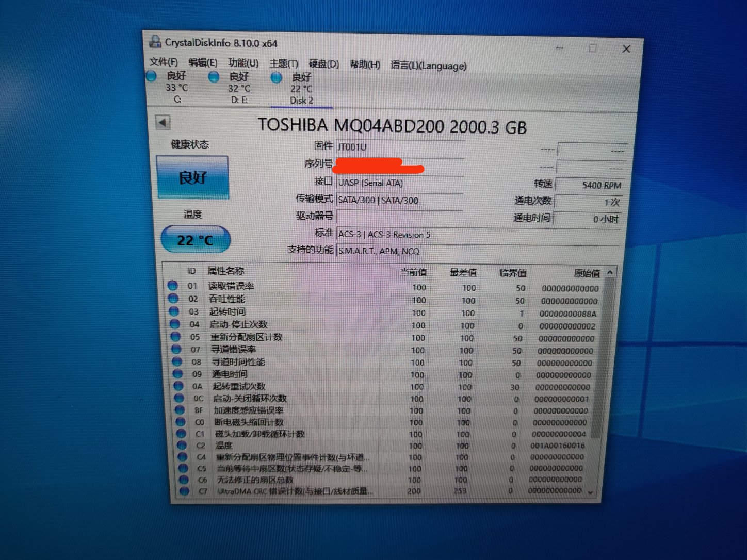The width and height of the screenshot is (747, 560).
Task: Click the 通电次数 field showing 1 次
Action: coord(588,202)
